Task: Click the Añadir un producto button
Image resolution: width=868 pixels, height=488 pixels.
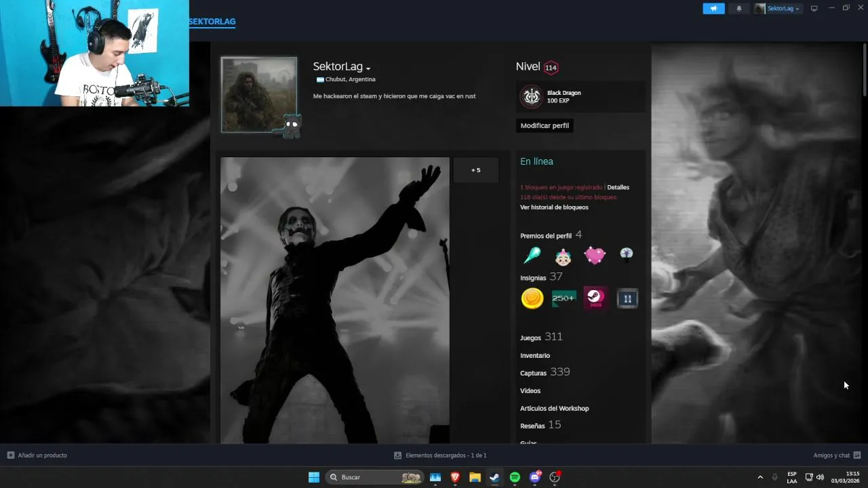Action: pyautogui.click(x=37, y=455)
